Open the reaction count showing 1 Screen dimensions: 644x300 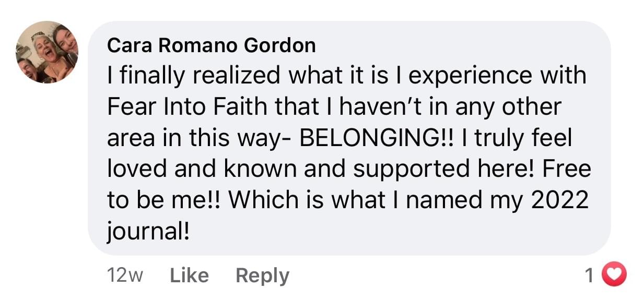pos(590,275)
